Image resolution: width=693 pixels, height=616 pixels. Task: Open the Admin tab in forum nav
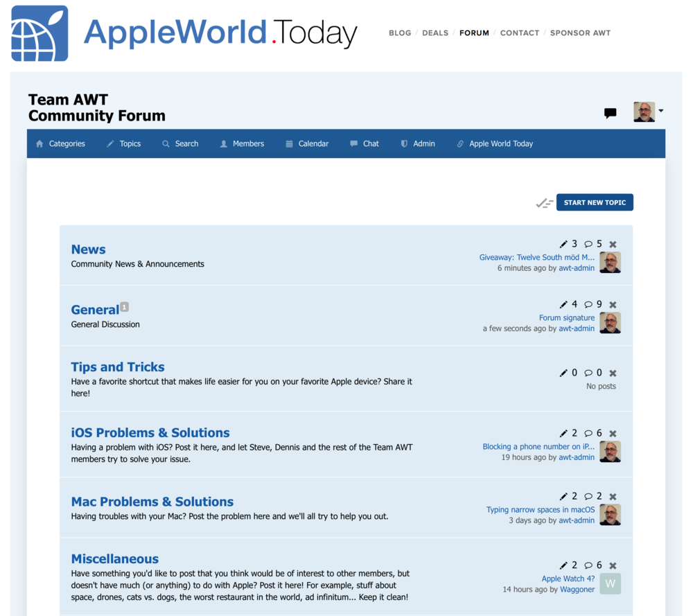pos(418,143)
